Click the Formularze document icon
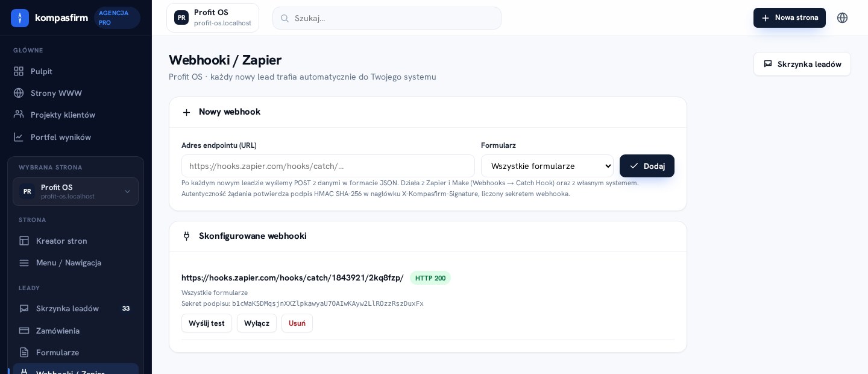This screenshot has width=868, height=374. click(x=24, y=352)
